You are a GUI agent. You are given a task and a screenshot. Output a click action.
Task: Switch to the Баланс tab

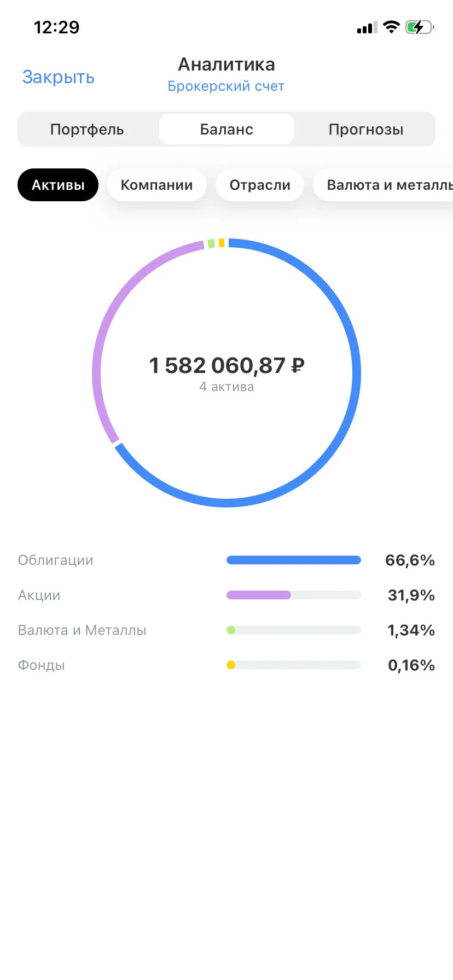226,130
